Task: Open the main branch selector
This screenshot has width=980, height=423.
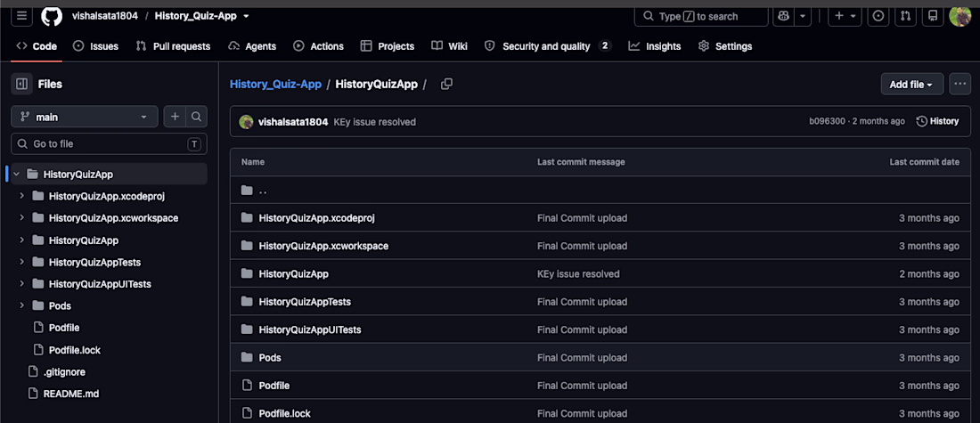Action: pyautogui.click(x=85, y=117)
